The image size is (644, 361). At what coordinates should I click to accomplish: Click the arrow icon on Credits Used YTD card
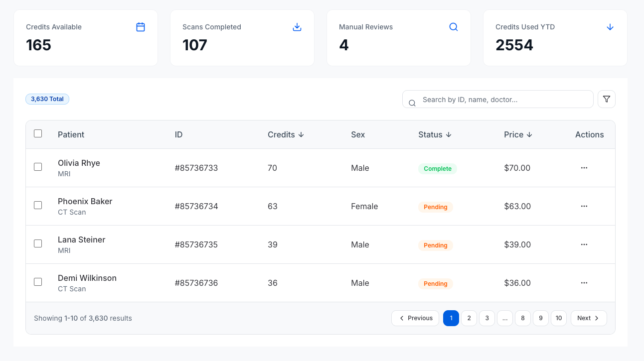tap(610, 27)
